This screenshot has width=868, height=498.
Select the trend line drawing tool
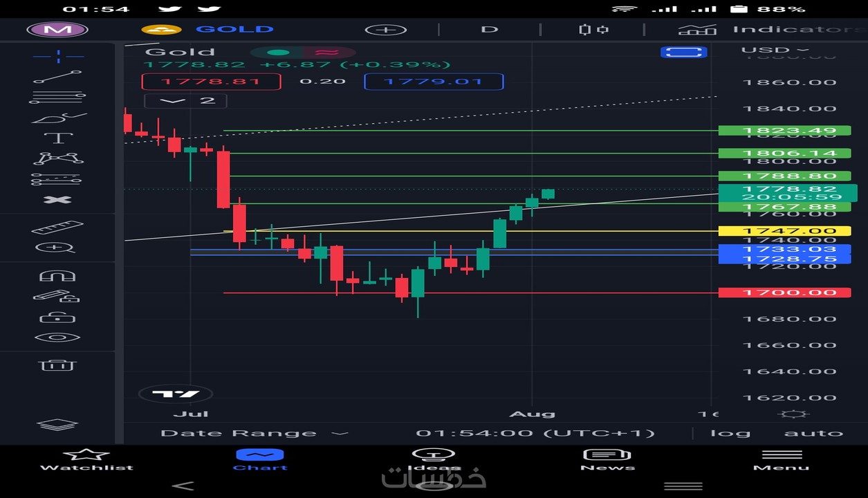point(59,76)
